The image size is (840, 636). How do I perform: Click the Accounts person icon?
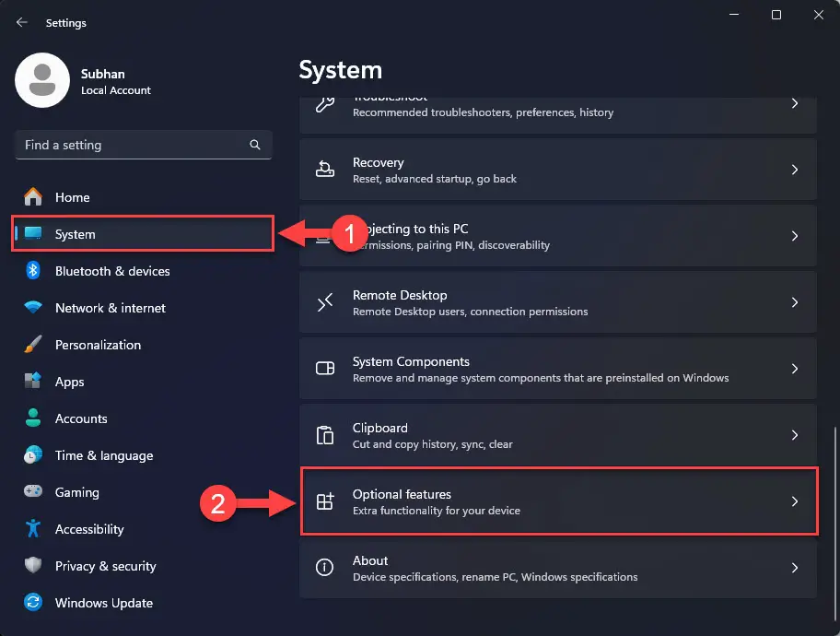coord(33,418)
